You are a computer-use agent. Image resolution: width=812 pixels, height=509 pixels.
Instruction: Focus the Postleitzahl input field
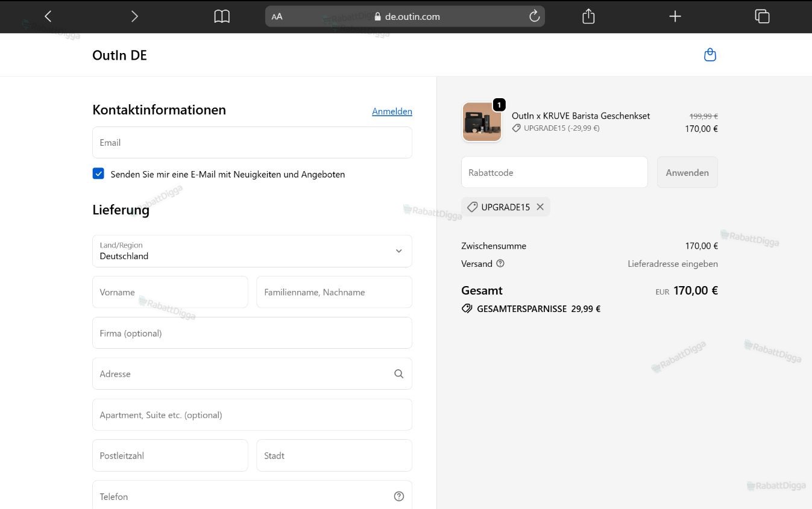[x=170, y=455]
